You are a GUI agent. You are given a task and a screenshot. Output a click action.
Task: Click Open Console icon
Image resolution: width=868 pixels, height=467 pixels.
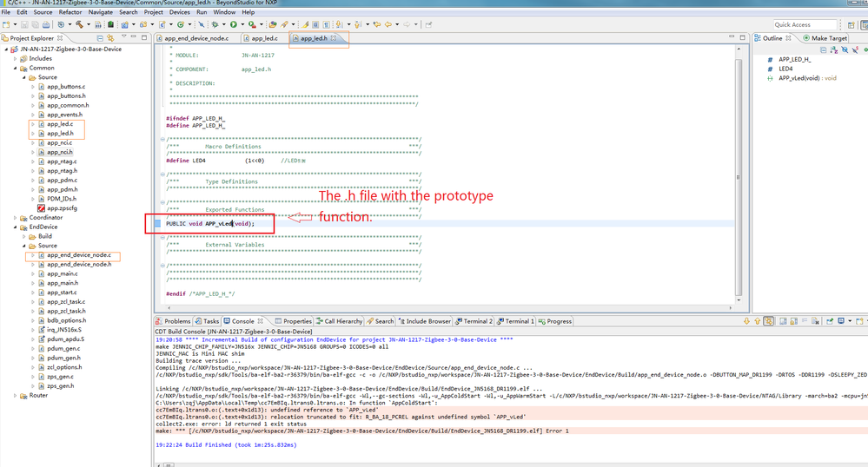[859, 321]
